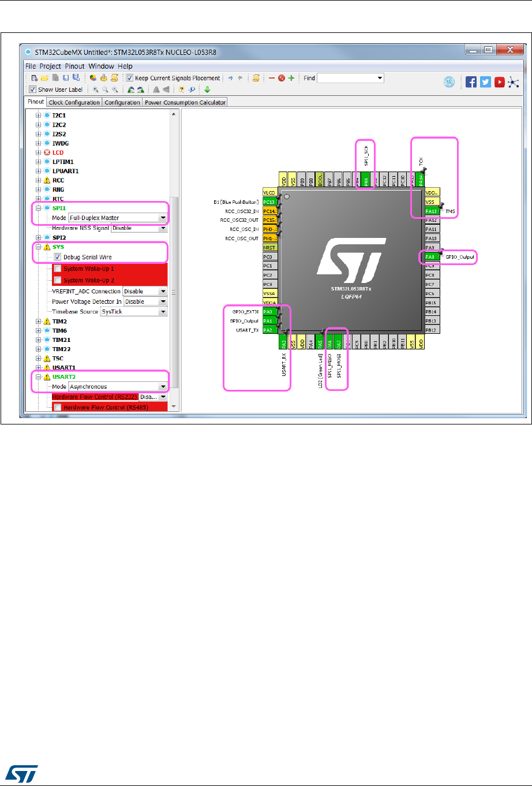Click the generate code gear icon
The width and height of the screenshot is (532, 786).
(103, 78)
